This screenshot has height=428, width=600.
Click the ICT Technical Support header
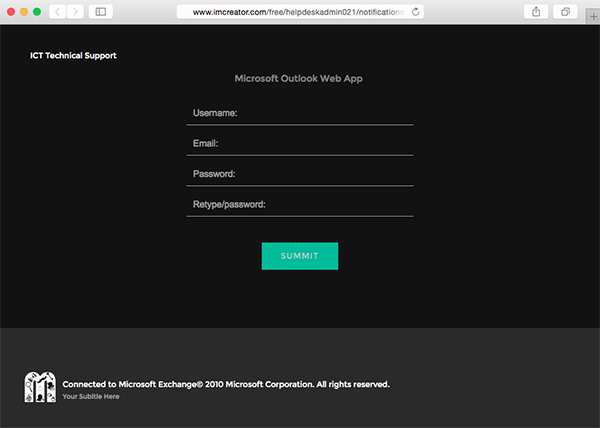tap(73, 56)
